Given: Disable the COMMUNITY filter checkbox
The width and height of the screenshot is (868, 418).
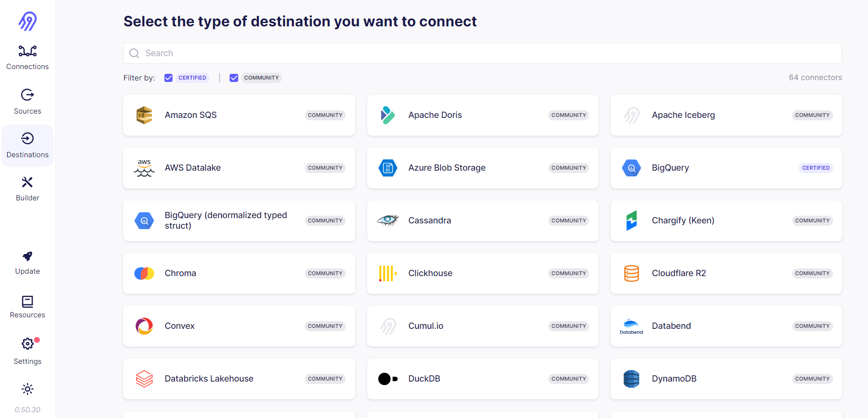Looking at the screenshot, I should pos(233,77).
